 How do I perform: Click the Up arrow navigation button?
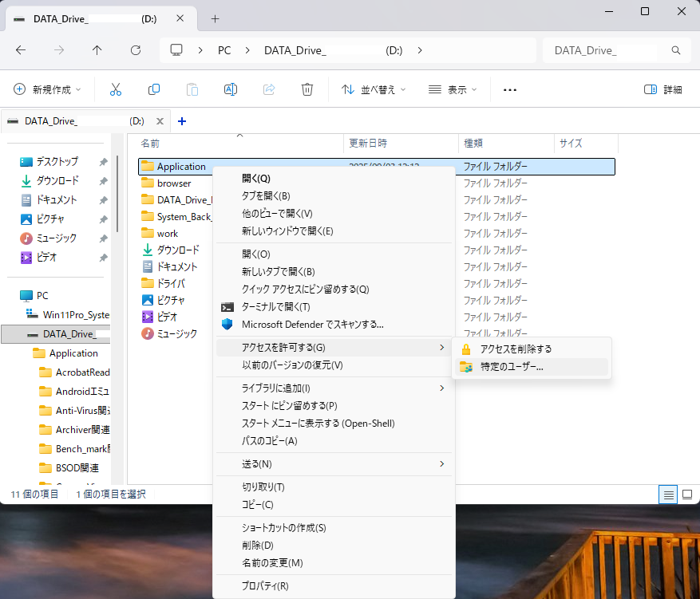tap(97, 50)
